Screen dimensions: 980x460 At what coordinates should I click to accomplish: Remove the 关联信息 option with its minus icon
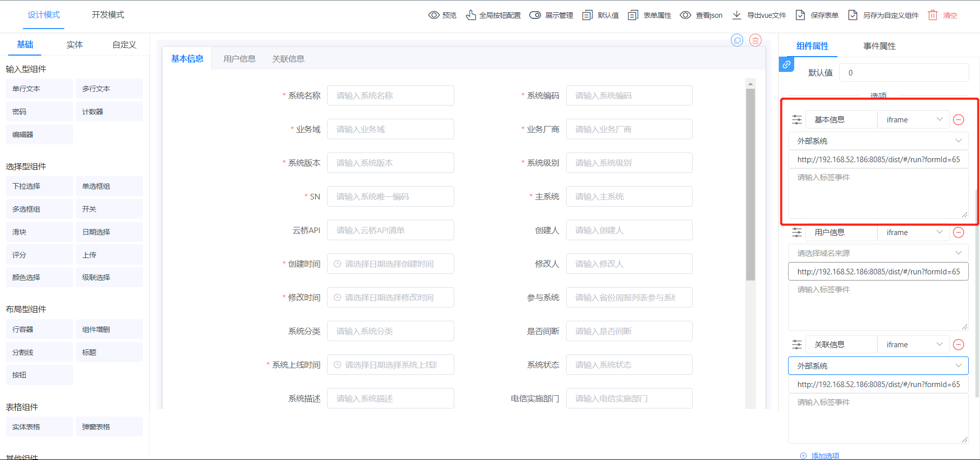point(959,345)
